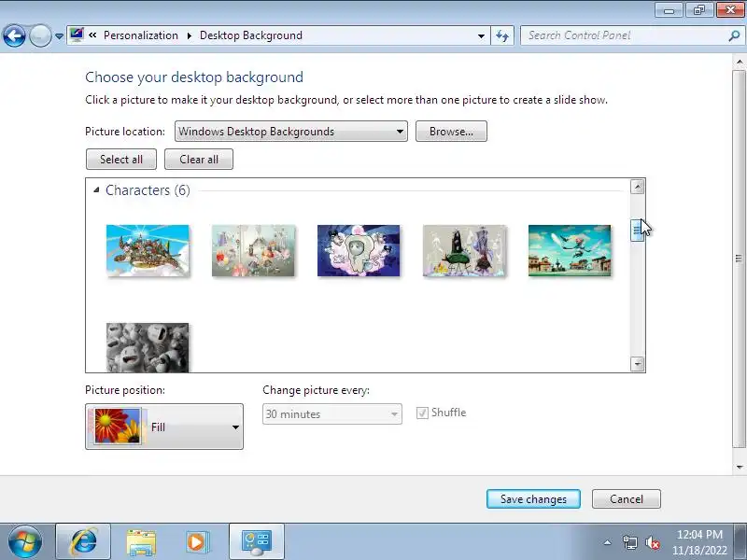The image size is (747, 560).
Task: Click the window scrollbar down arrow
Action: click(x=740, y=468)
